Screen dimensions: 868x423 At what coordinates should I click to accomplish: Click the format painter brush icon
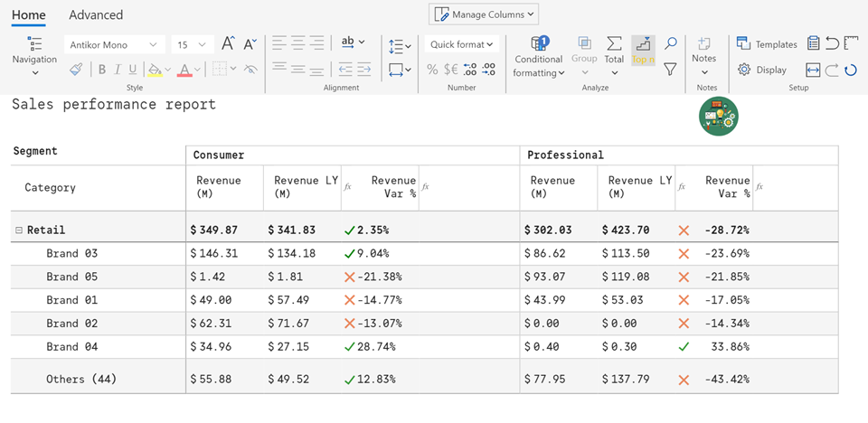pos(77,70)
